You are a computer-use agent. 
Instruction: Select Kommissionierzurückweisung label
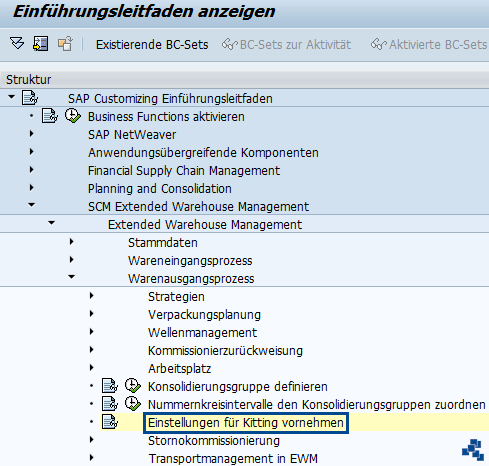click(225, 351)
